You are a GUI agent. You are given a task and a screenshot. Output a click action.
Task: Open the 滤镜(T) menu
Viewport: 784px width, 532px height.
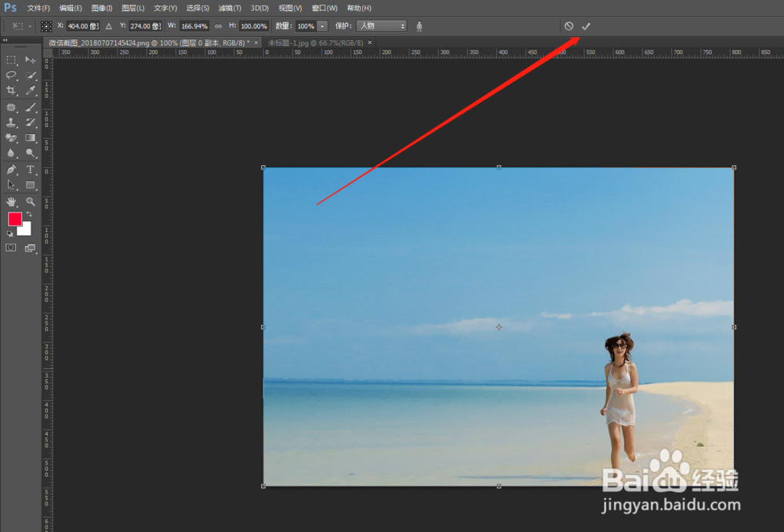[230, 8]
